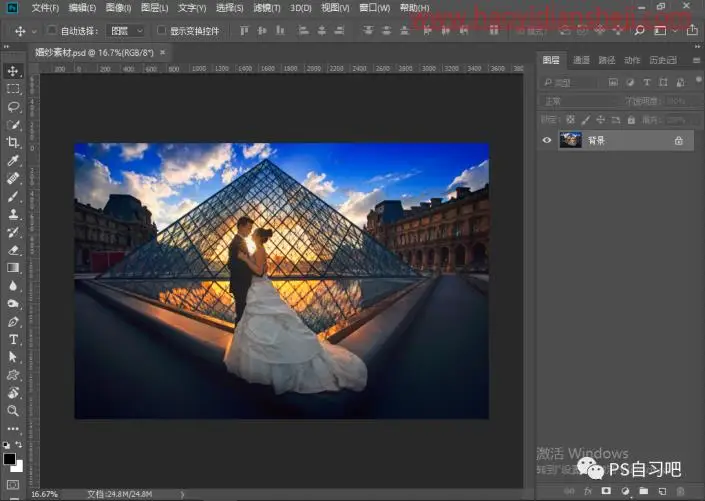This screenshot has height=501, width=705.
Task: Open the layer blend mode 正常 dropdown
Action: (x=579, y=101)
